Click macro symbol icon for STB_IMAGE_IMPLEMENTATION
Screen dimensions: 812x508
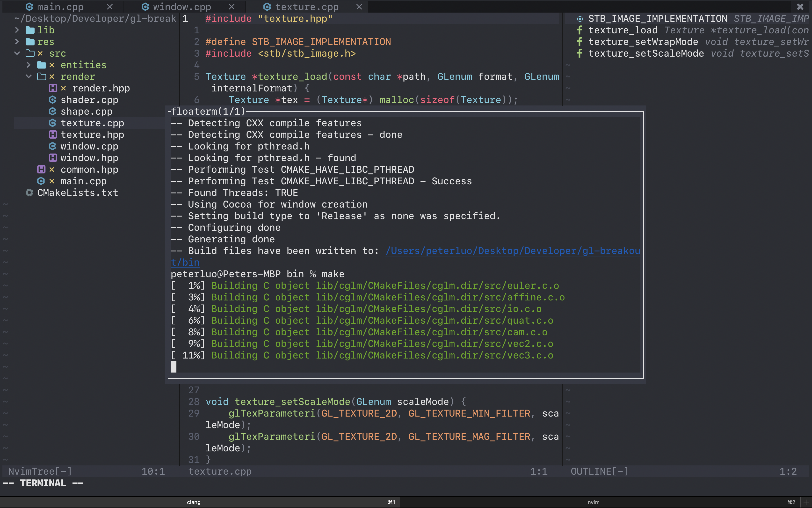(x=580, y=19)
